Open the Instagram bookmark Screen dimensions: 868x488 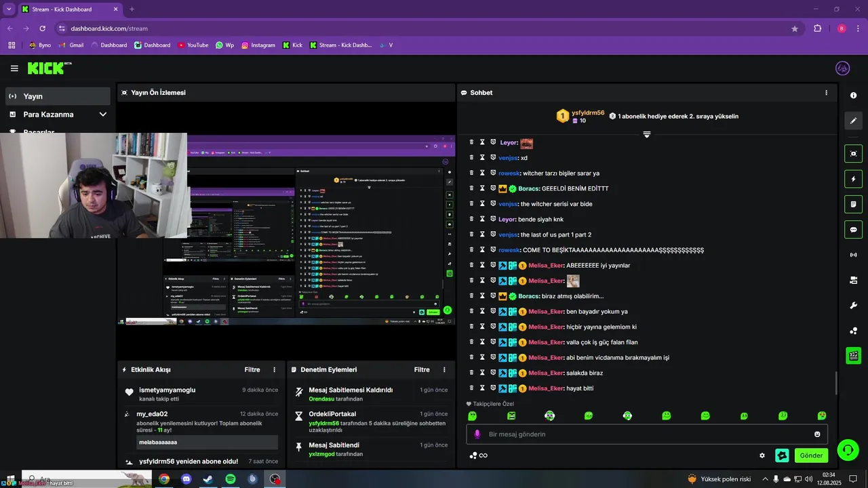[258, 45]
